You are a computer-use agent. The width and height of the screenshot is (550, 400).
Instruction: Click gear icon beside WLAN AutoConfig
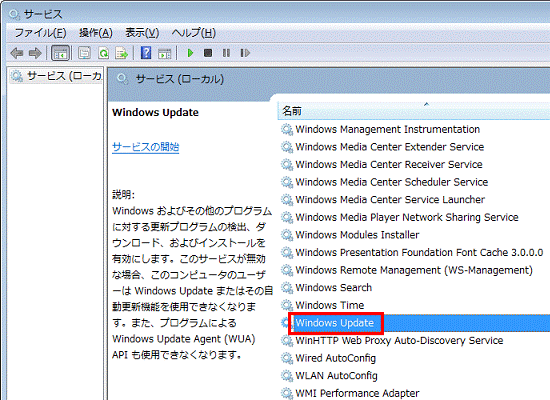(x=287, y=376)
